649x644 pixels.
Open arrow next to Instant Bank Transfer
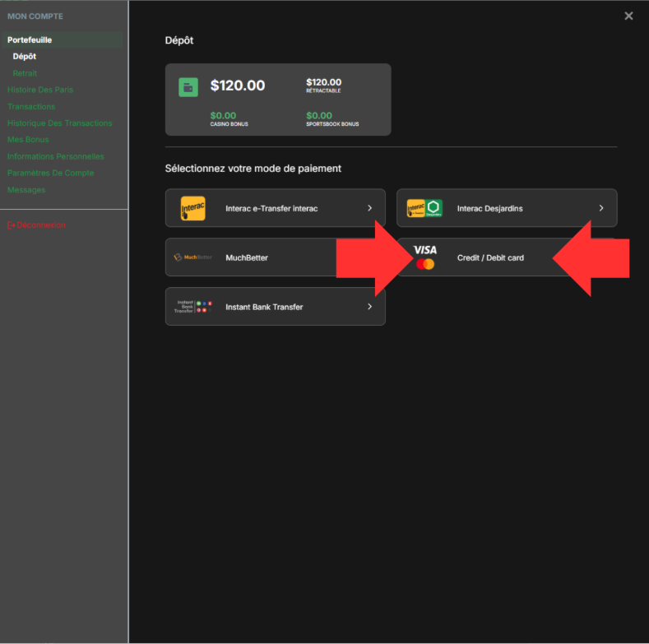[369, 307]
